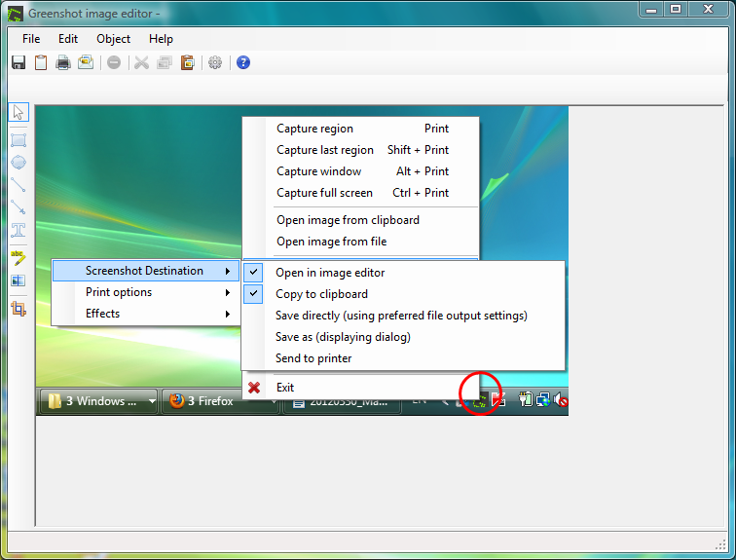Pick the Text T tool
This screenshot has height=560, width=736.
[x=18, y=231]
